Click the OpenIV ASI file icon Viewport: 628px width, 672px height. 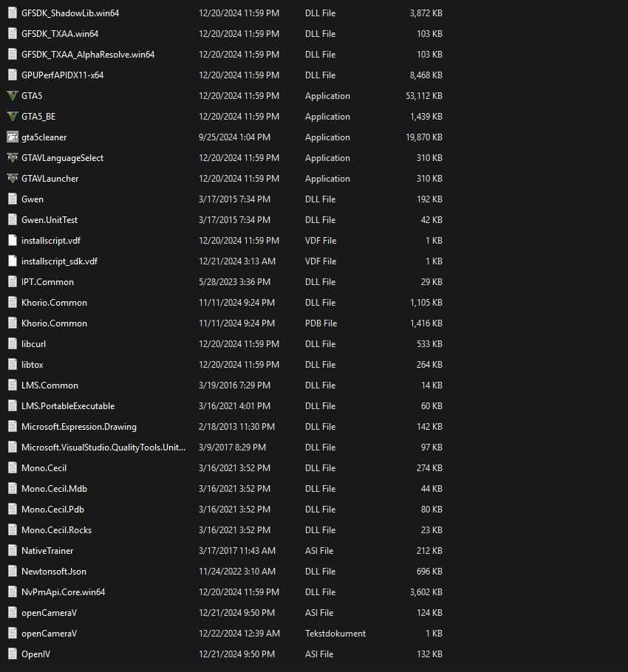pyautogui.click(x=12, y=654)
